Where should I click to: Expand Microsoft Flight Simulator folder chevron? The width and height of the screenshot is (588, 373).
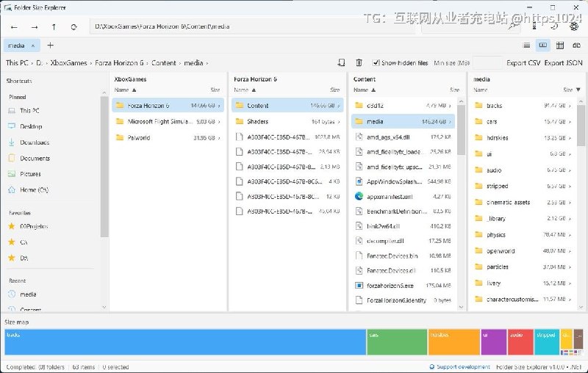tap(219, 122)
